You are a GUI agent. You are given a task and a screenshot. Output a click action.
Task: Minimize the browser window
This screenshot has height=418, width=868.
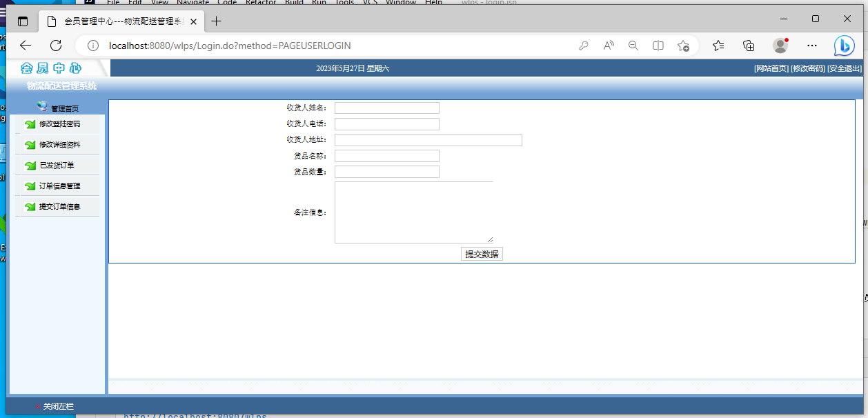click(784, 19)
